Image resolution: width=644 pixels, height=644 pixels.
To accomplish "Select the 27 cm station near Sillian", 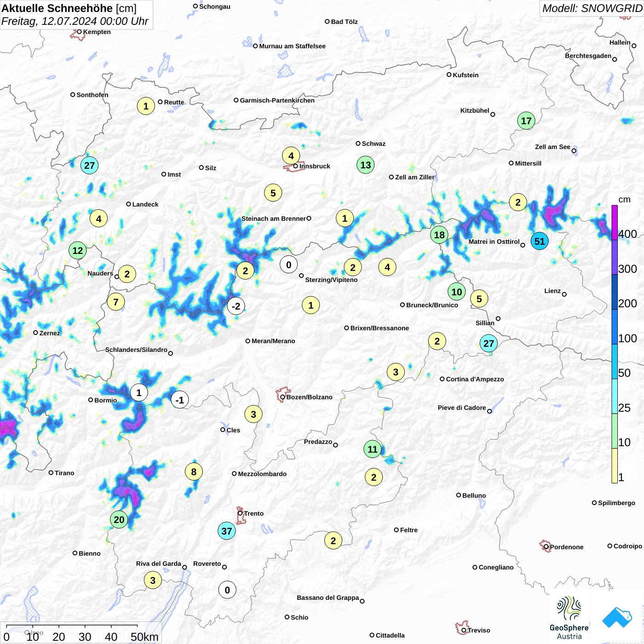I will 489,343.
